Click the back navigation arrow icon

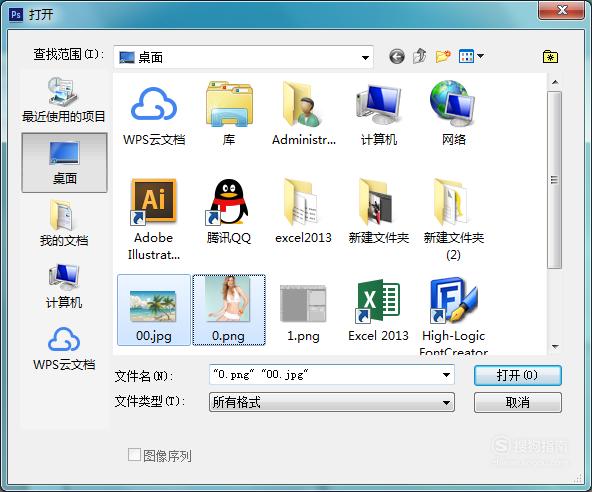pyautogui.click(x=396, y=57)
